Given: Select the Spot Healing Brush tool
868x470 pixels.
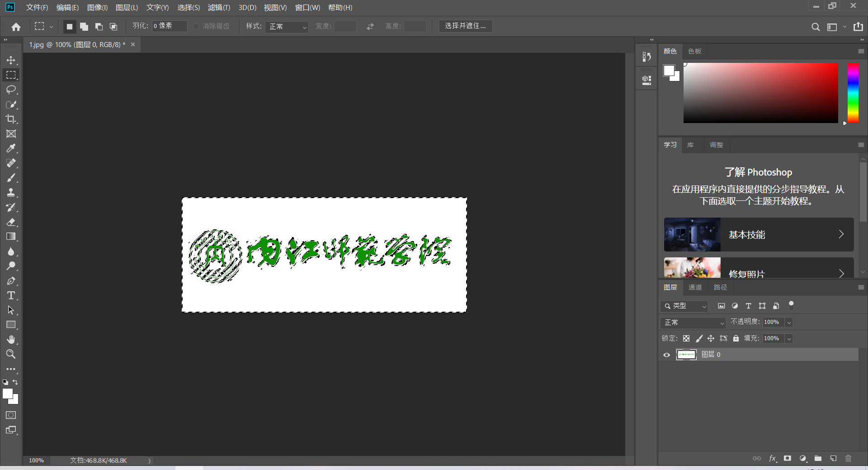Looking at the screenshot, I should tap(11, 163).
